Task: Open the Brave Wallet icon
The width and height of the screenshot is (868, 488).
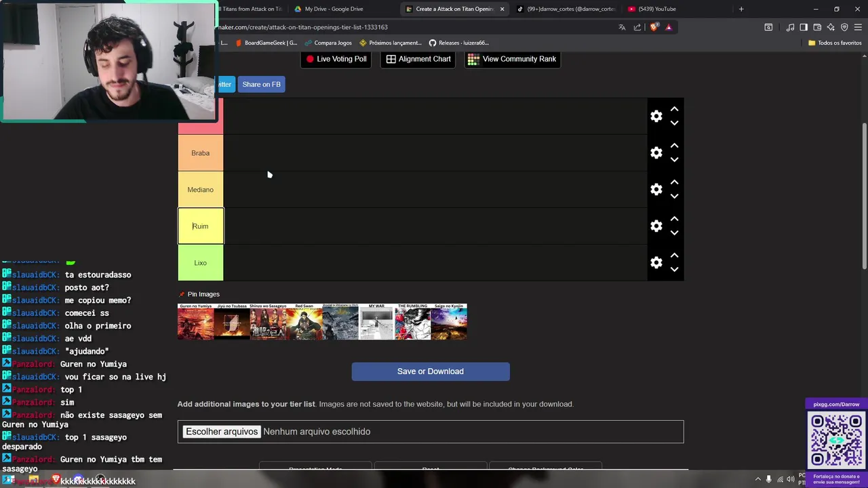Action: click(x=817, y=27)
